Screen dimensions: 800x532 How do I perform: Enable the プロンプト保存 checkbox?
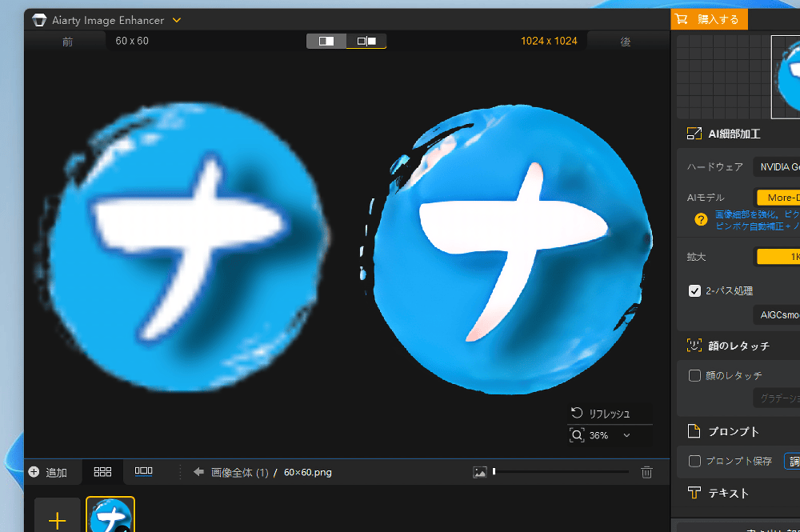pyautogui.click(x=694, y=461)
